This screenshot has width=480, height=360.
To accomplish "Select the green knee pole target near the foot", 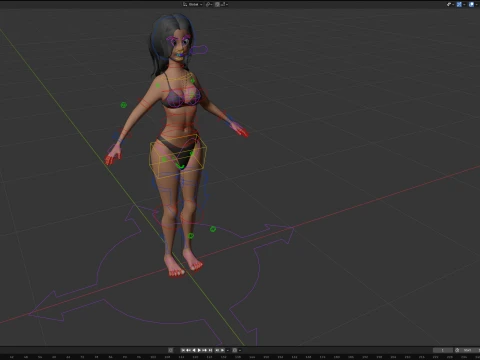I will click(x=191, y=236).
